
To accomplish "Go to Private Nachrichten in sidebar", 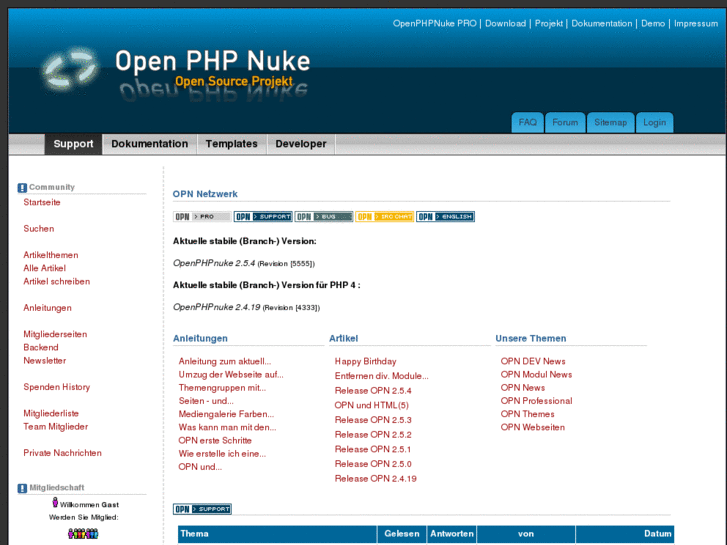I will (x=62, y=453).
